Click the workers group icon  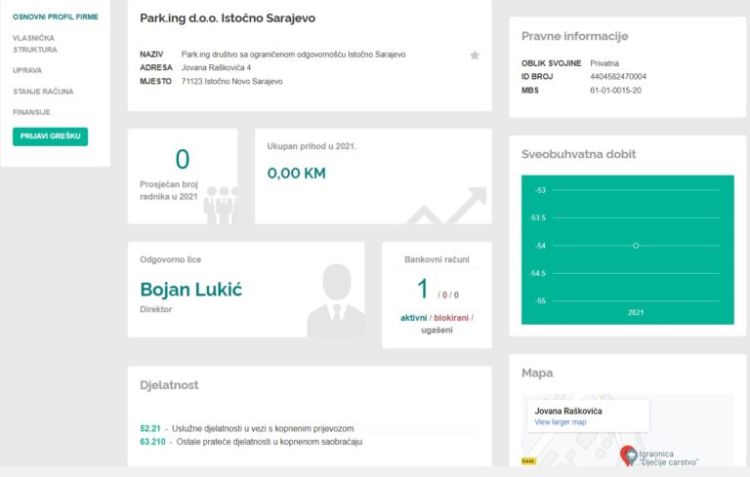click(x=221, y=205)
